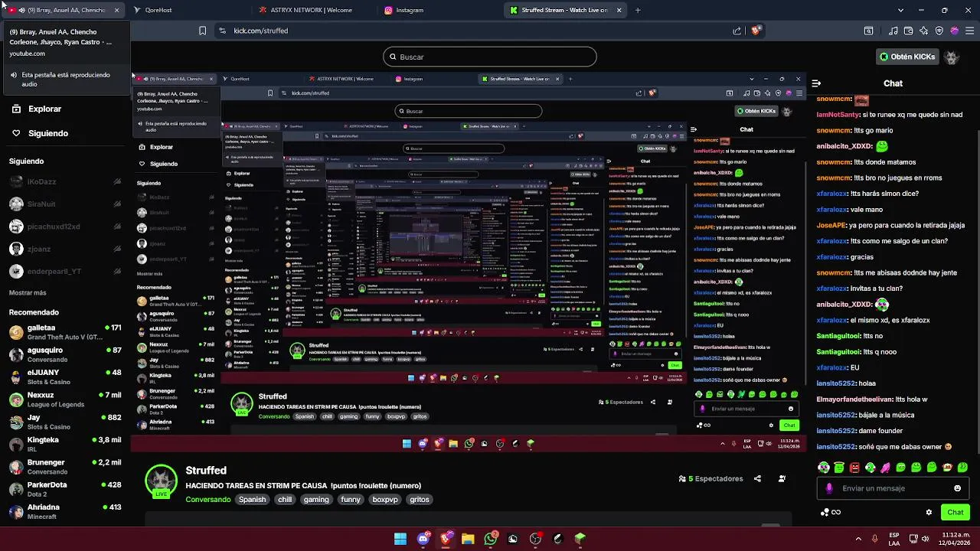The image size is (980, 551).
Task: Expand hidden tray icons chevron on taskbar
Action: pos(858,539)
